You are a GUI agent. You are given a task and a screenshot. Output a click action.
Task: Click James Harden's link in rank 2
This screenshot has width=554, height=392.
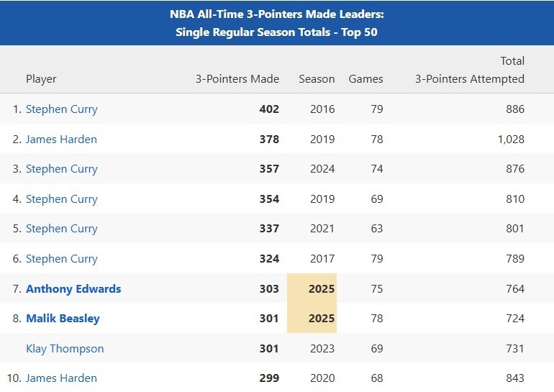[61, 140]
